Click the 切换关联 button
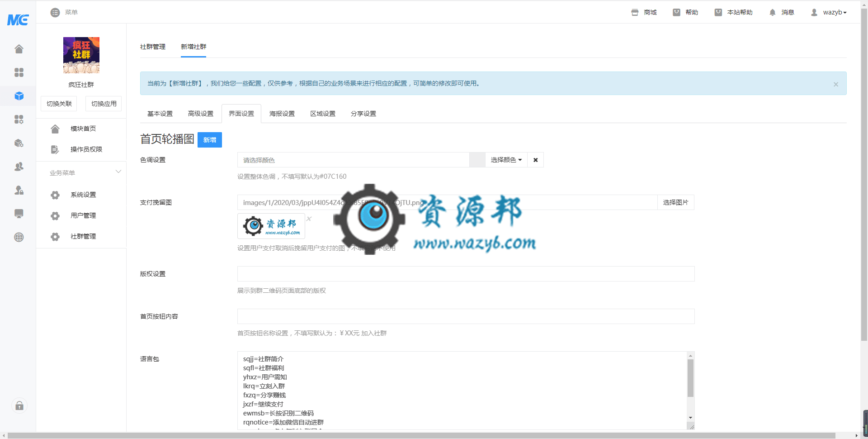The width and height of the screenshot is (868, 439). (59, 104)
